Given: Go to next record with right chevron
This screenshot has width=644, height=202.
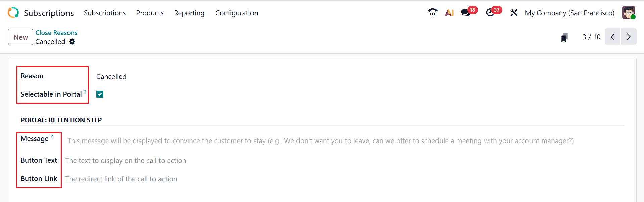Looking at the screenshot, I should coord(629,37).
